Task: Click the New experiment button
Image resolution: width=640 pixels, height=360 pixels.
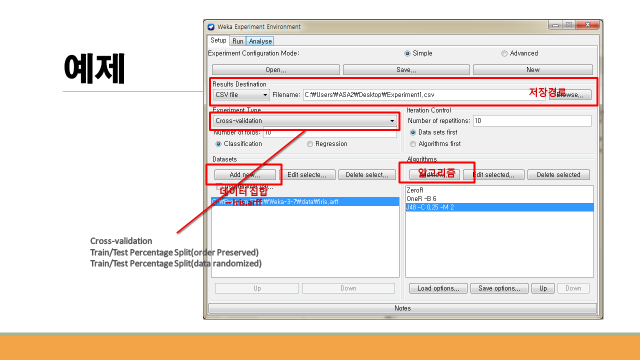Action: click(x=533, y=70)
